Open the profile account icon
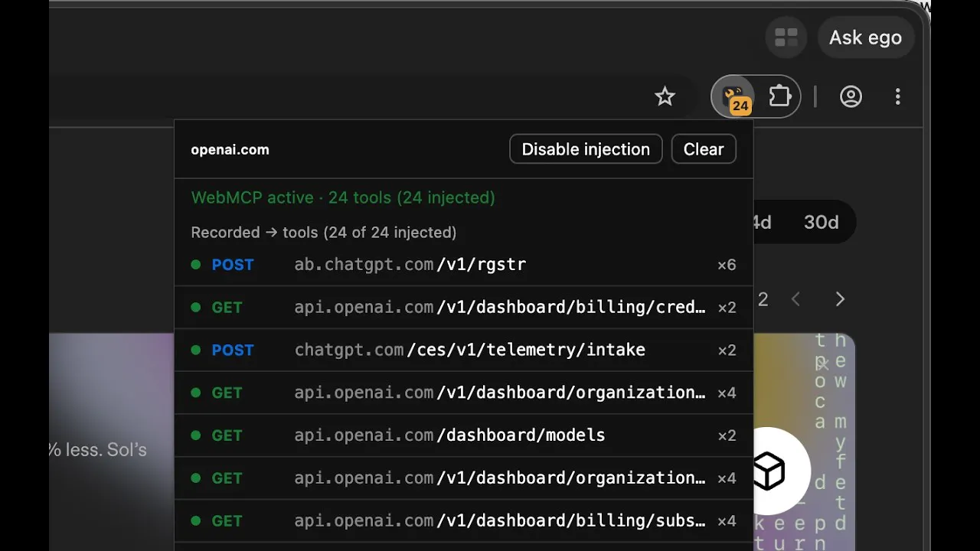The height and width of the screenshot is (551, 980). [x=851, y=96]
